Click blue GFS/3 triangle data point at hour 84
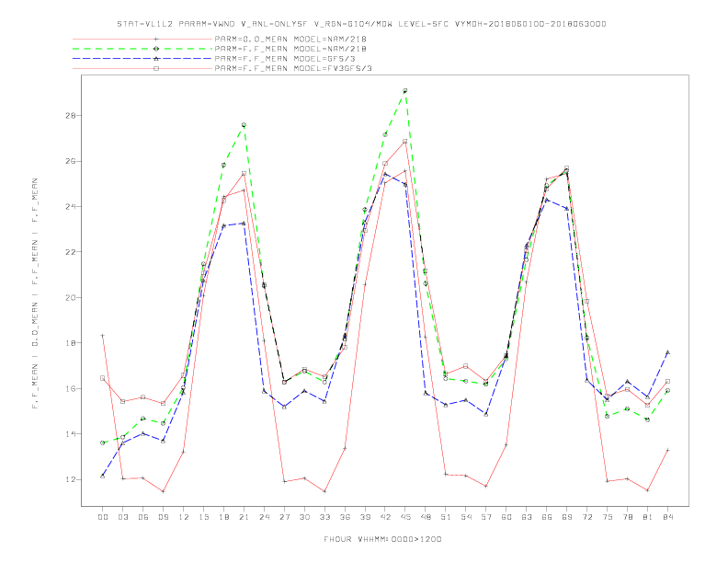The image size is (728, 563). pyautogui.click(x=667, y=352)
